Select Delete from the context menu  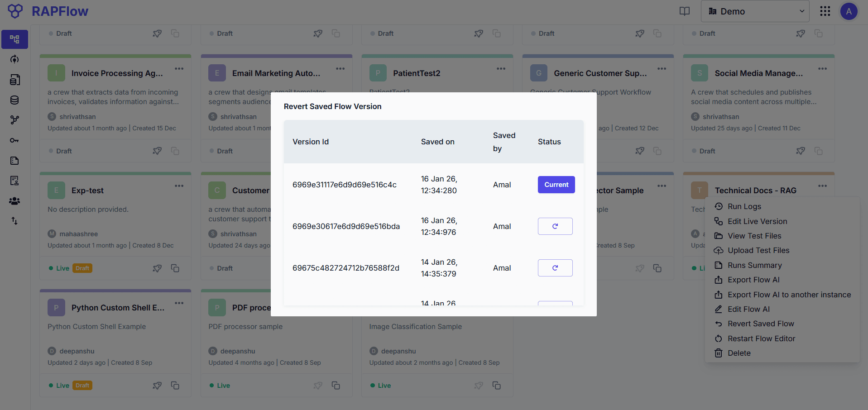[x=739, y=353]
